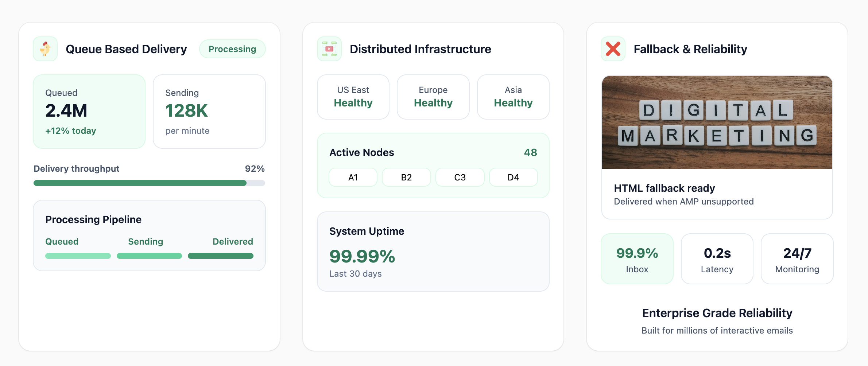868x366 pixels.
Task: Click the Delivered pipeline stage bar
Action: [x=220, y=256]
